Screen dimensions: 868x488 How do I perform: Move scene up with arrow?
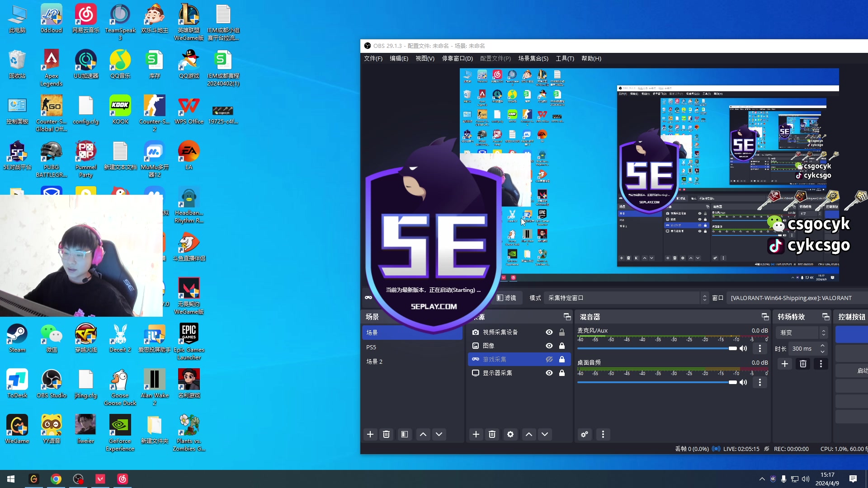coord(423,434)
